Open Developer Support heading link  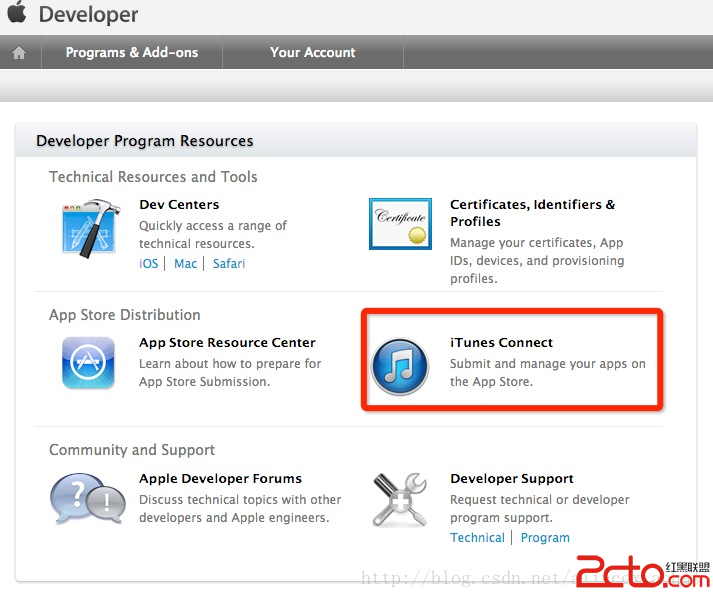tap(512, 478)
